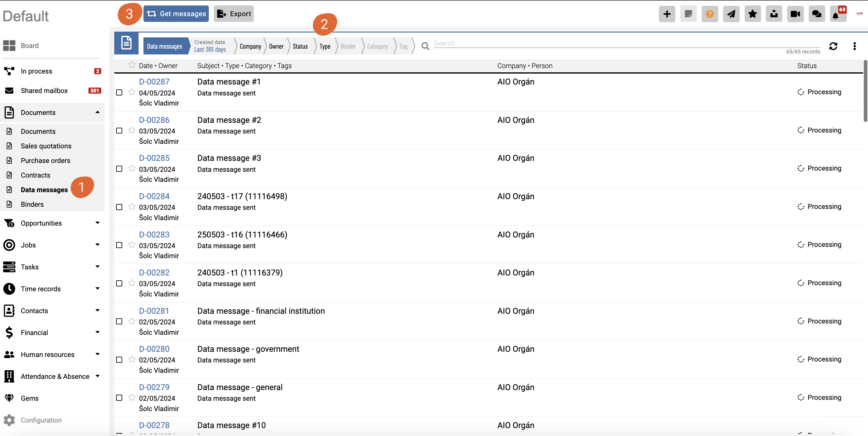Expand Time records in the sidebar
Screen dimensions: 868x436
tap(97, 289)
